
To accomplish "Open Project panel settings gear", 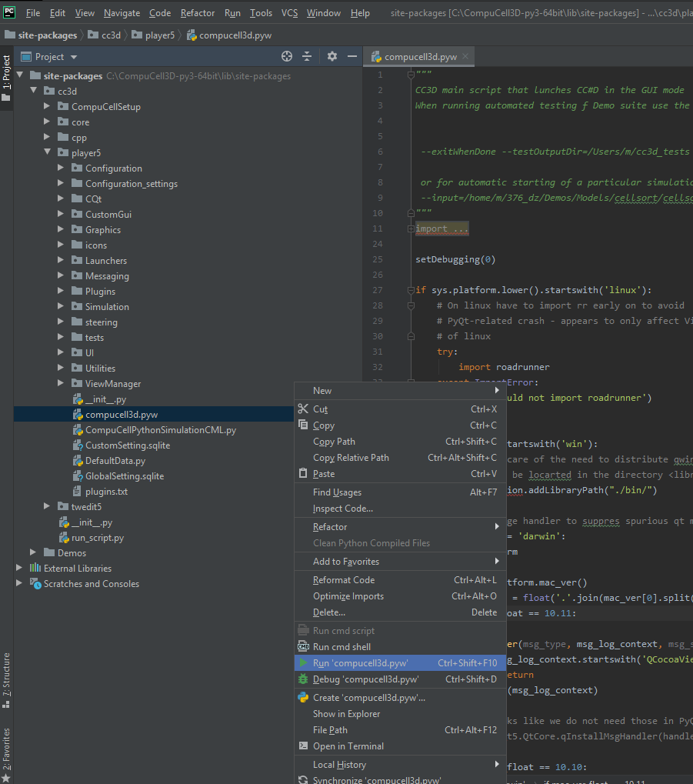I will coord(332,56).
